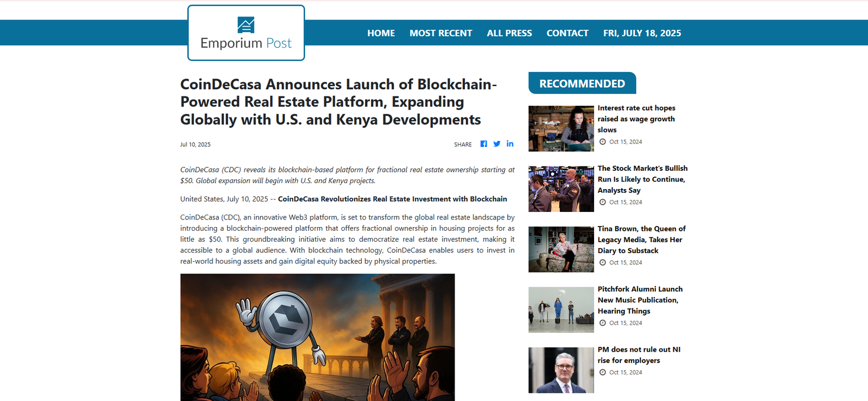Viewport: 868px width, 401px height.
Task: Click the CoinDeCasa coin illustration image
Action: point(317,337)
